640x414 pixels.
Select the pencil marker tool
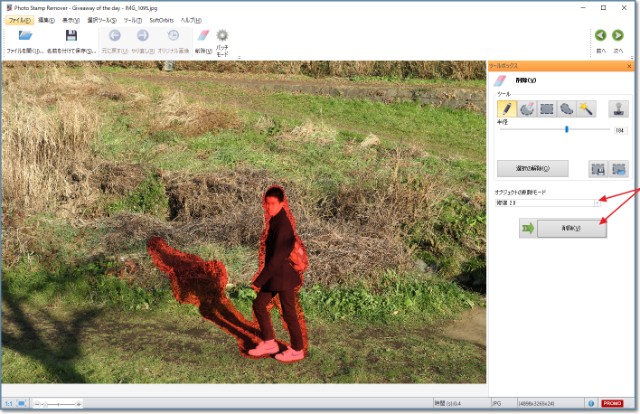coord(507,107)
